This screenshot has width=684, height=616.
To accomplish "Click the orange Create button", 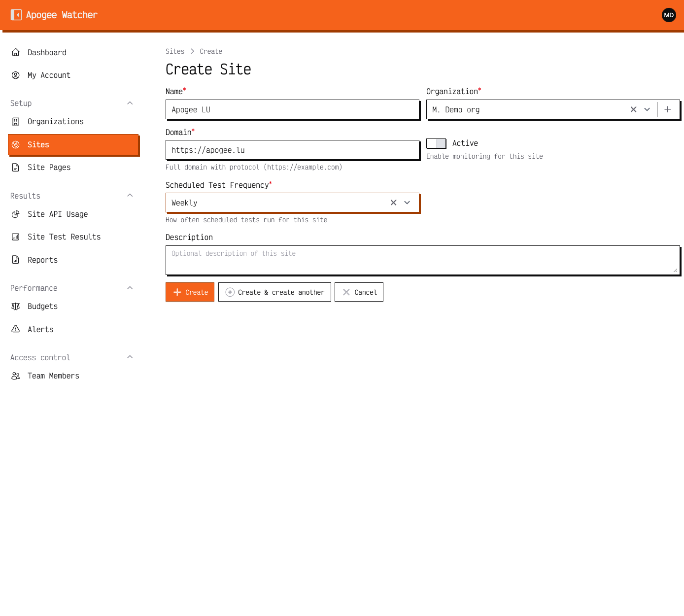I will (190, 292).
